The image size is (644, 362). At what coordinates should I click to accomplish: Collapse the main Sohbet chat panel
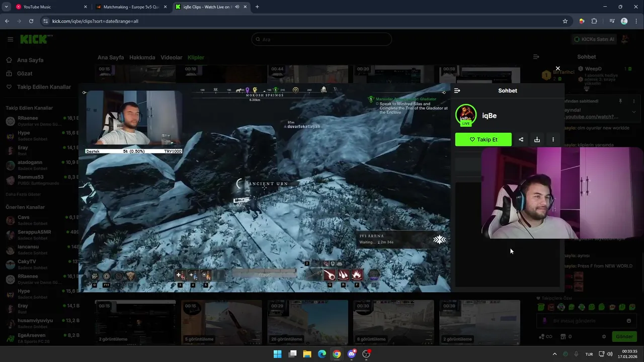click(x=536, y=57)
